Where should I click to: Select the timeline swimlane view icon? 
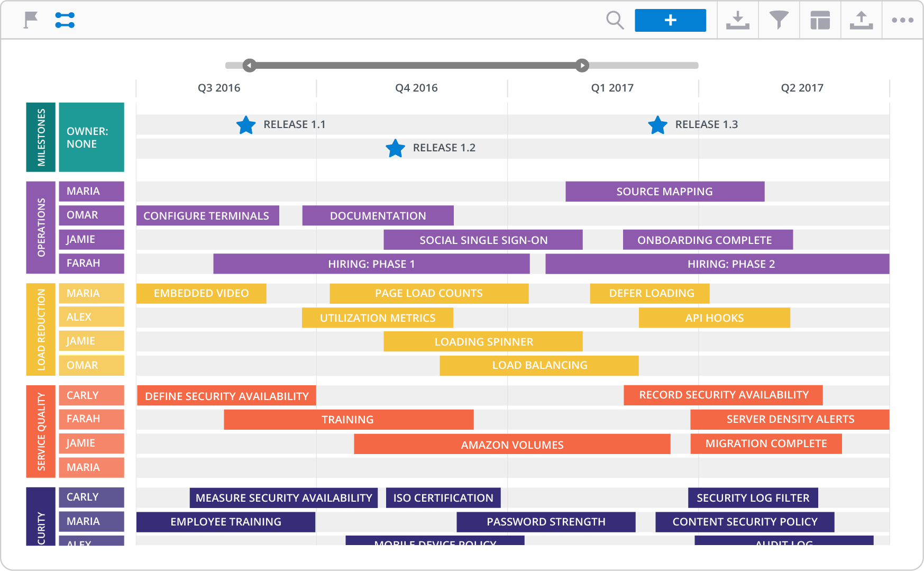(x=65, y=20)
